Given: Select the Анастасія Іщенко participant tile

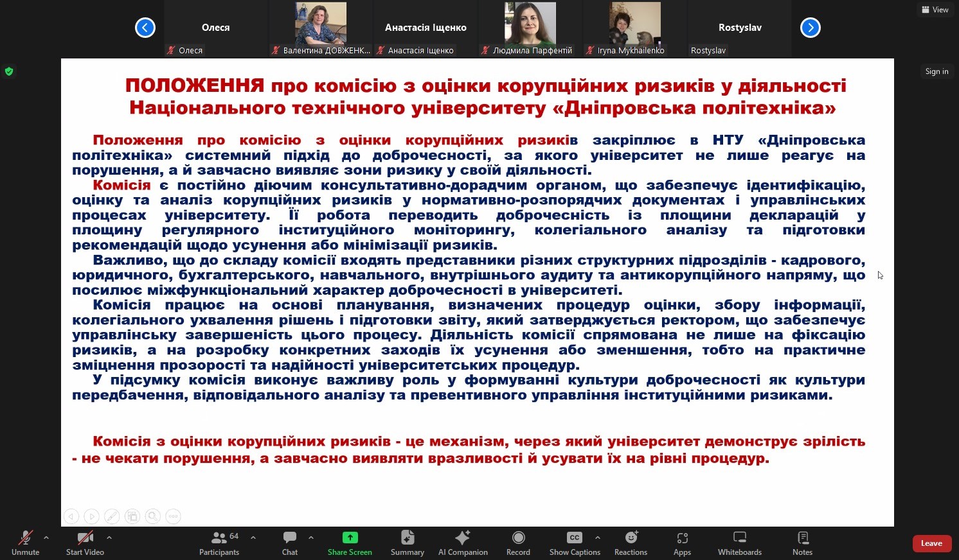Looking at the screenshot, I should pyautogui.click(x=426, y=28).
